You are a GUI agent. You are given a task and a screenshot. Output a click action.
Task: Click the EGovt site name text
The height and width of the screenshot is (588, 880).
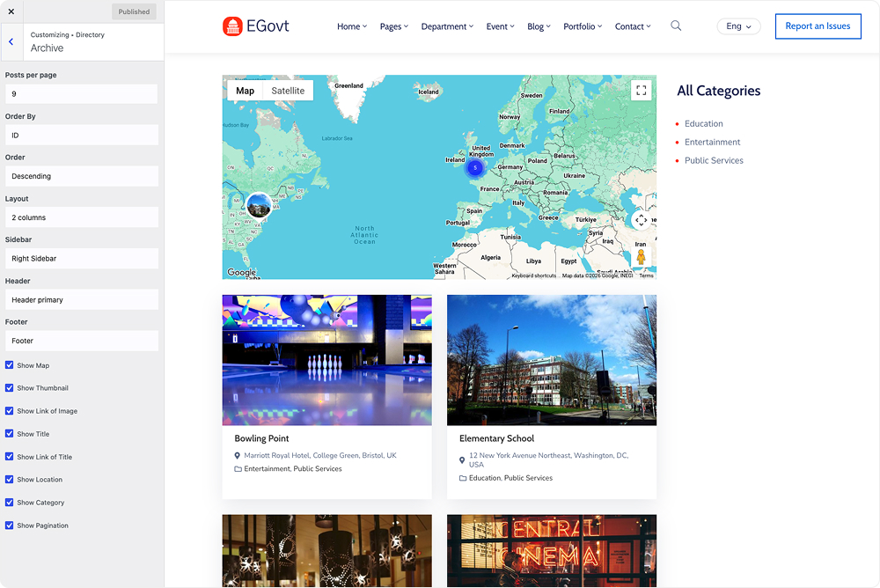click(268, 26)
